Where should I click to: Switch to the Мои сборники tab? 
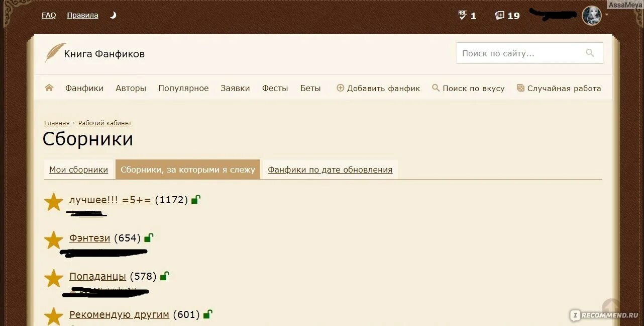[x=78, y=170]
